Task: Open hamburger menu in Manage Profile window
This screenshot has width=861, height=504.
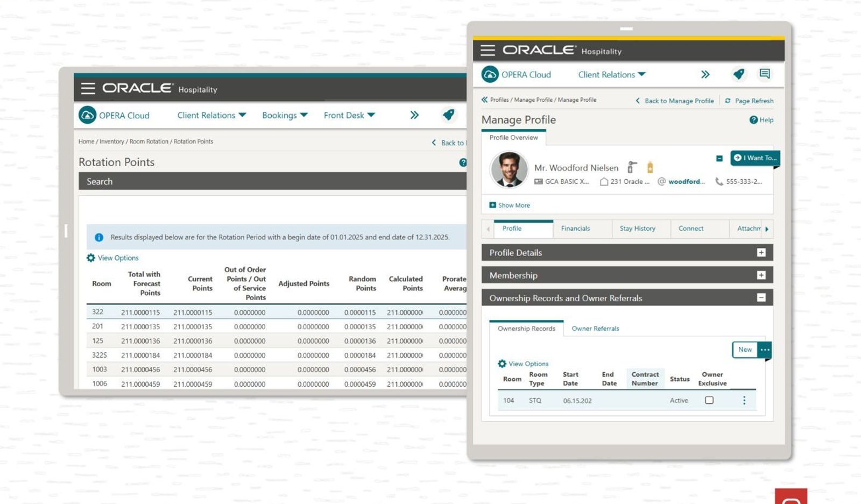Action: pyautogui.click(x=488, y=51)
